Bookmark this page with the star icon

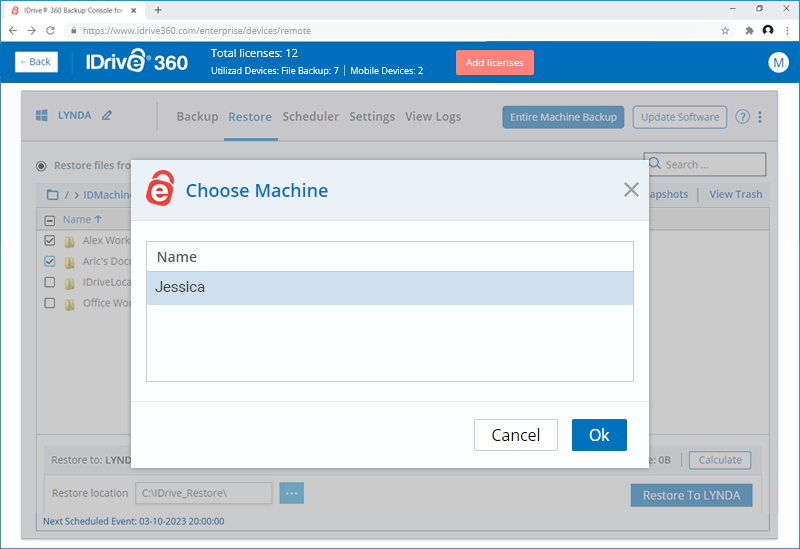(x=725, y=31)
